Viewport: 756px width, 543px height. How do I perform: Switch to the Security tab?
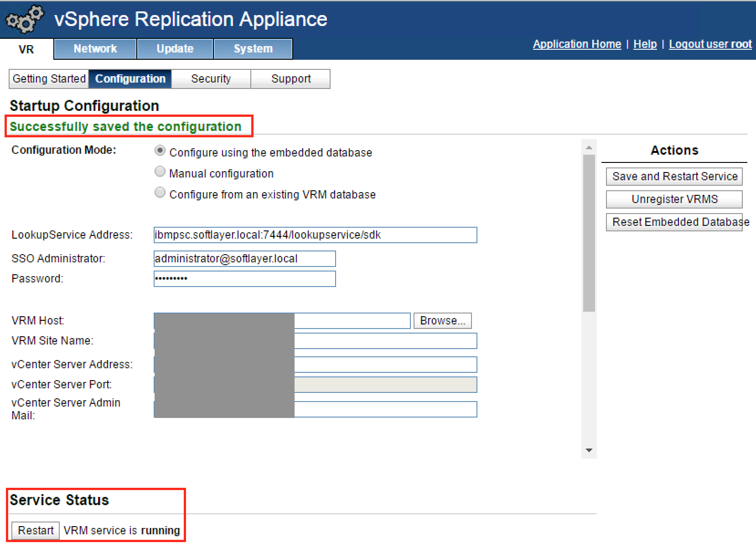(x=211, y=78)
